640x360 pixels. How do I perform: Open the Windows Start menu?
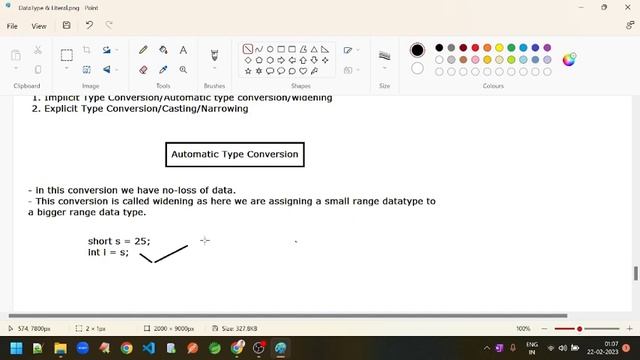click(x=16, y=348)
